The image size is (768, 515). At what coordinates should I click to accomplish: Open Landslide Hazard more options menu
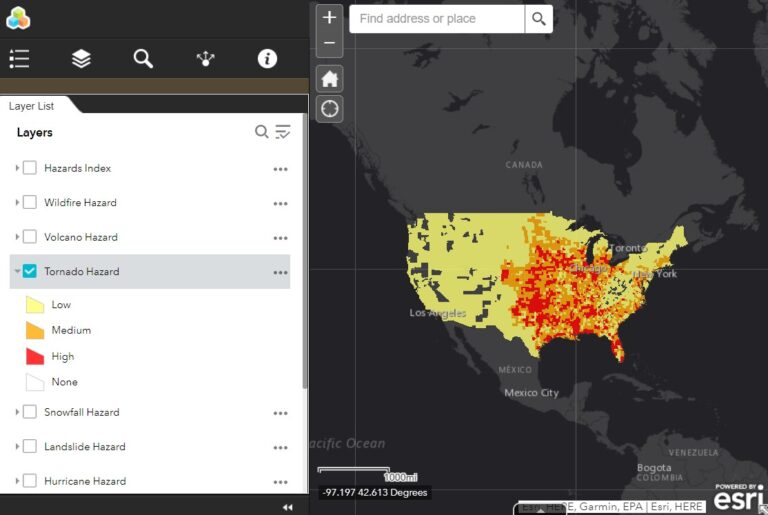click(x=280, y=447)
